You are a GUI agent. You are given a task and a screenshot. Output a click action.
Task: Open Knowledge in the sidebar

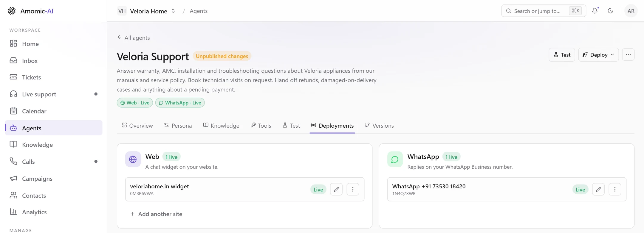coord(54,145)
